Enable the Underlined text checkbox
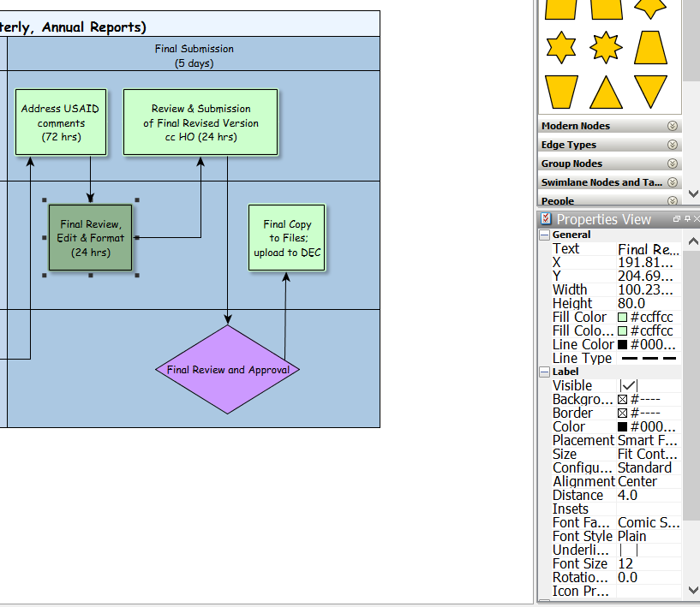 (628, 550)
